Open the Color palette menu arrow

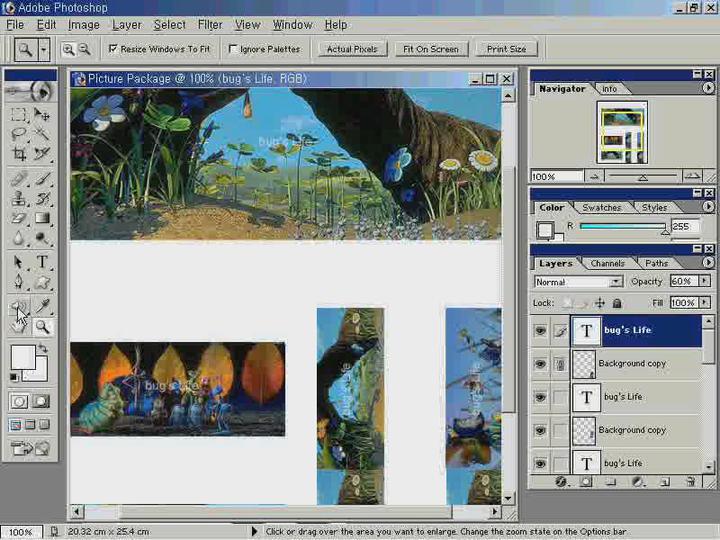tap(708, 207)
